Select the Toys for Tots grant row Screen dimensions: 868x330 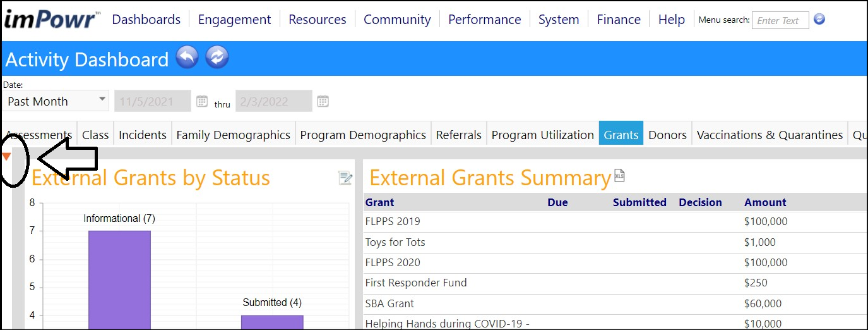point(615,242)
